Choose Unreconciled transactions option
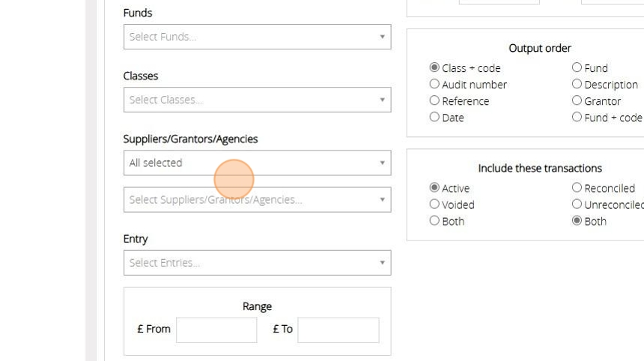The height and width of the screenshot is (361, 644). point(577,204)
